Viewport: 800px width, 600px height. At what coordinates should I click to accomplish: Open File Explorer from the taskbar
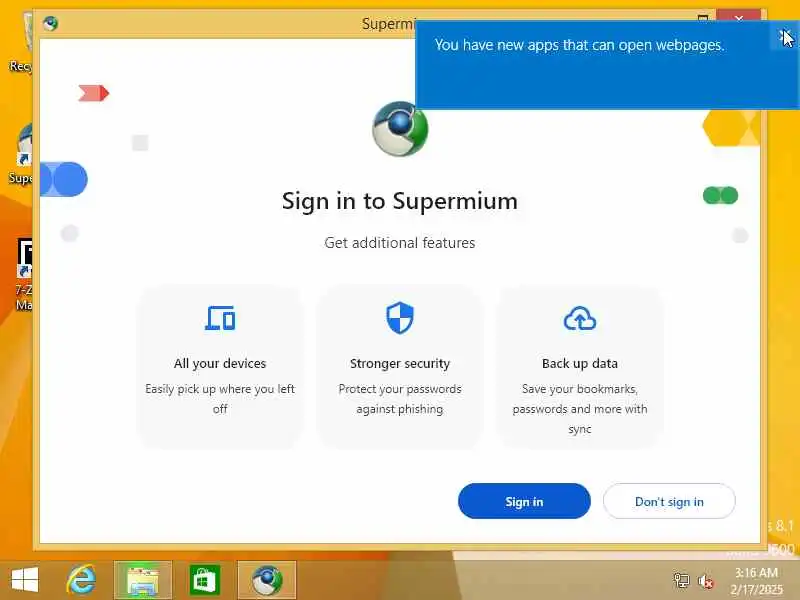tap(143, 580)
